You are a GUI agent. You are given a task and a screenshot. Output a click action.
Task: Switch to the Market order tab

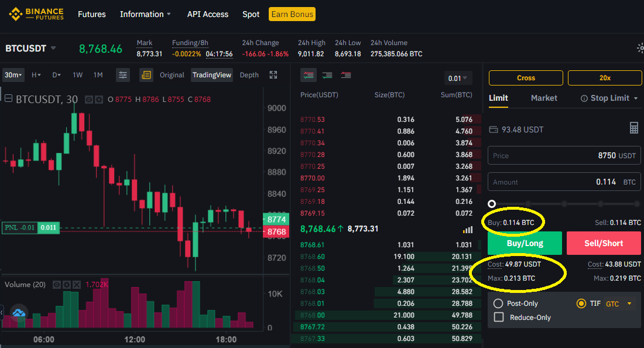point(544,98)
